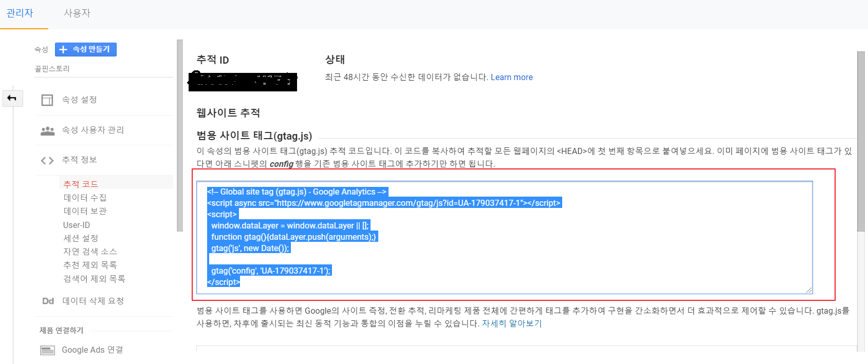Click the gtag('js', new Date()) line
The width and height of the screenshot is (868, 364).
pos(250,248)
